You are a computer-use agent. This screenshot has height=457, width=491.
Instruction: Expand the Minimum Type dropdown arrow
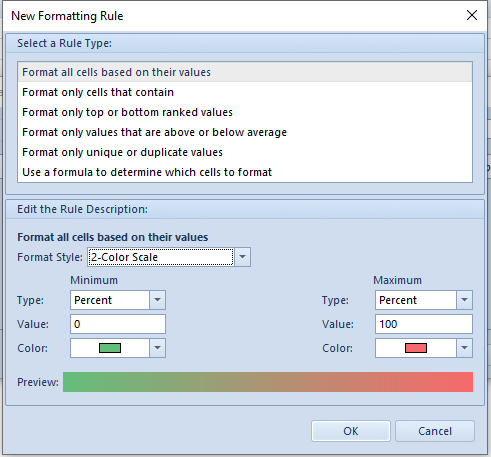(157, 300)
